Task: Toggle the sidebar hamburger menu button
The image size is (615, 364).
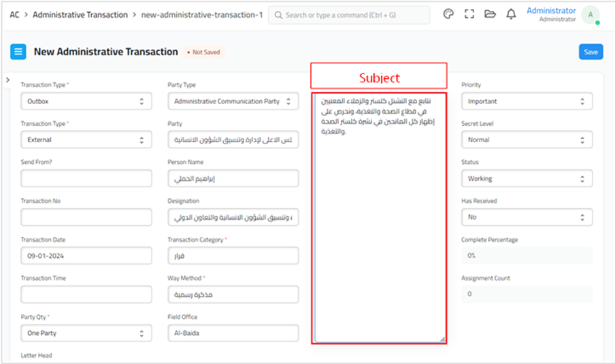Action: [18, 52]
